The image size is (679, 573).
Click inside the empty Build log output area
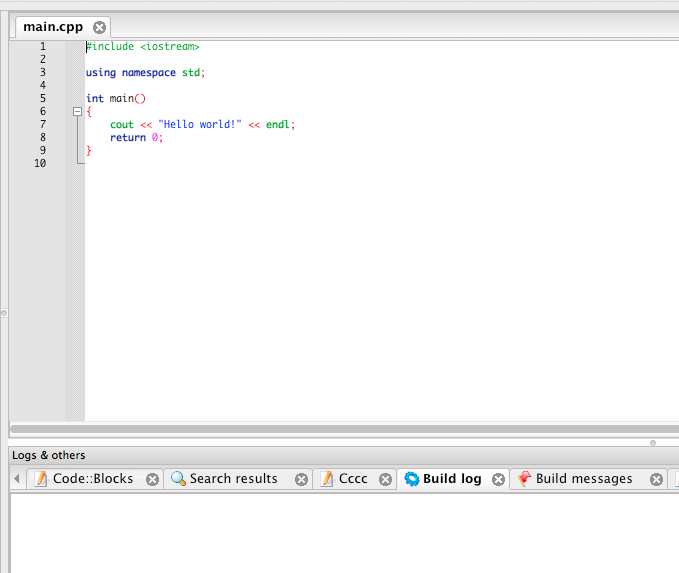pos(340,532)
